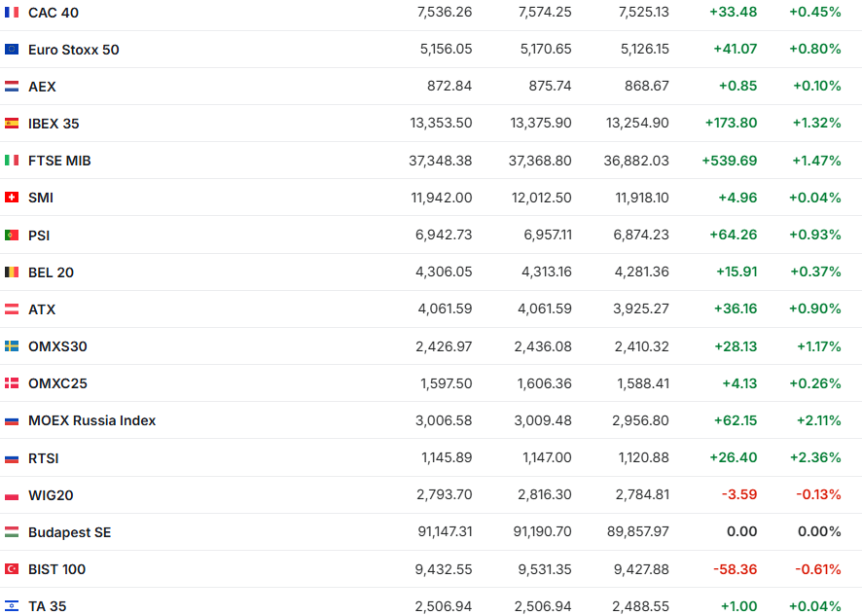This screenshot has width=862, height=616.
Task: Open the CAC 40 index link
Action: point(54,13)
